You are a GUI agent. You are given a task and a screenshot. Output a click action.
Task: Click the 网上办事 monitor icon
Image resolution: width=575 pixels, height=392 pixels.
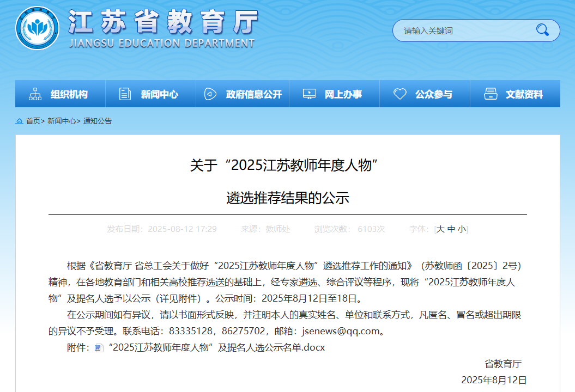point(309,94)
